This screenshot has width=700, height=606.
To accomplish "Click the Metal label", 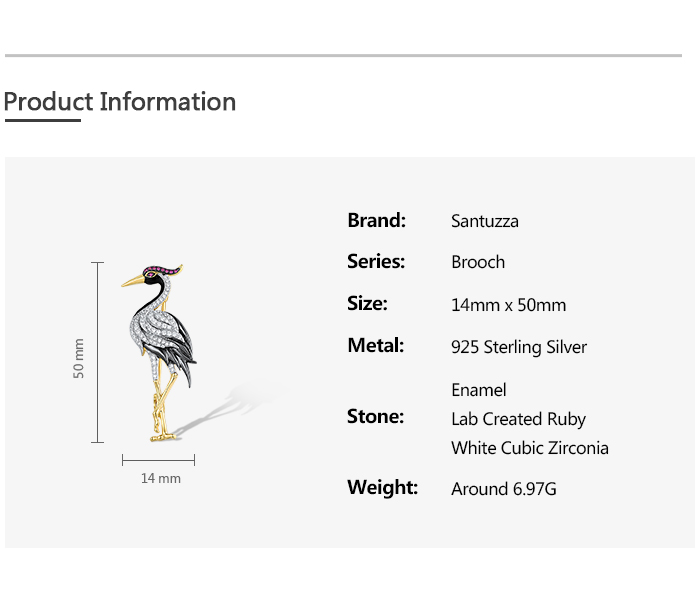I will [x=376, y=346].
